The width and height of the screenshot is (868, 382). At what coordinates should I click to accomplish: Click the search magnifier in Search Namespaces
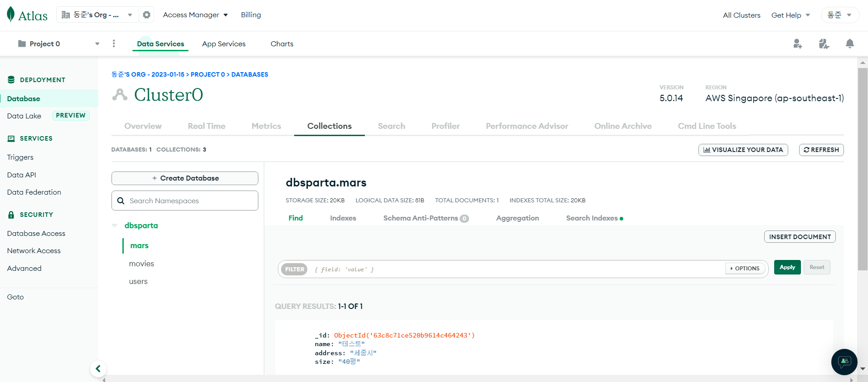click(x=121, y=201)
